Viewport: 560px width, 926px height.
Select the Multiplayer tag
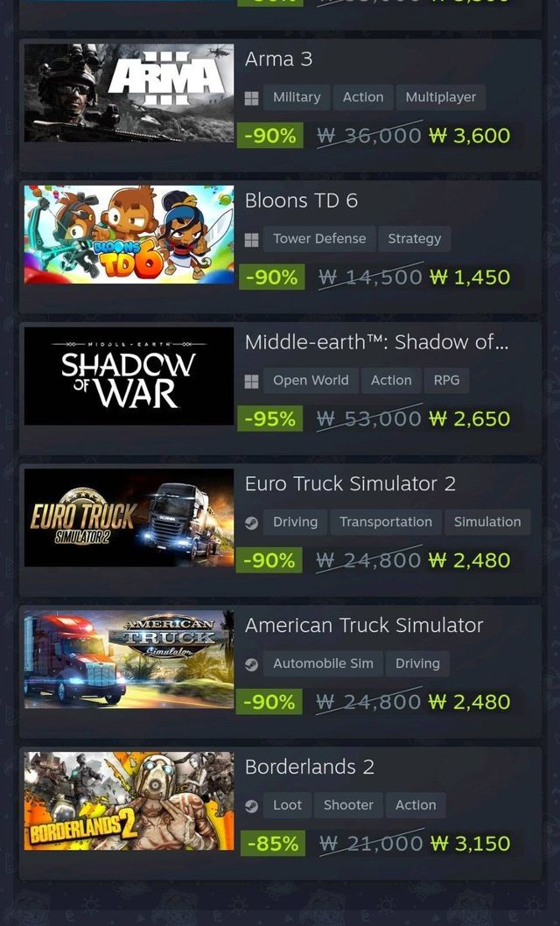coord(441,97)
